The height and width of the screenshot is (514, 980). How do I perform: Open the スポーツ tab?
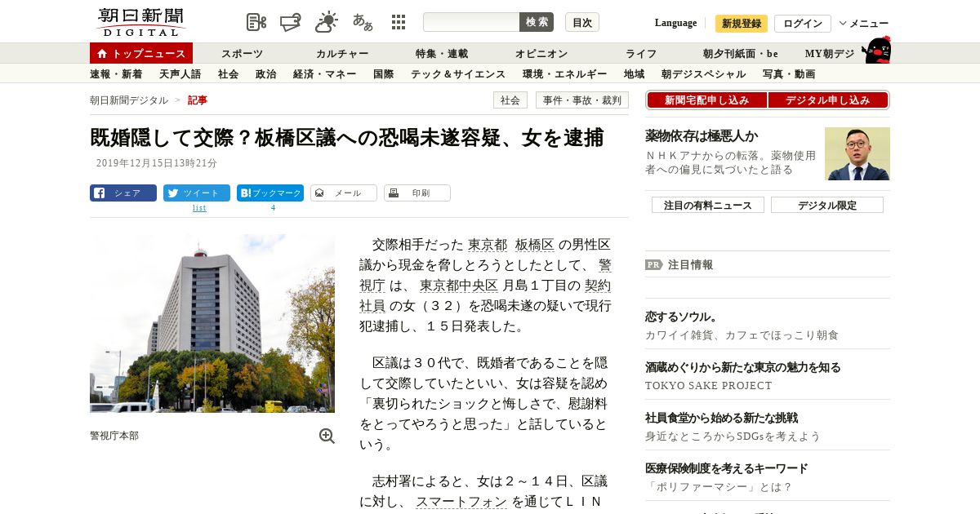(x=242, y=54)
